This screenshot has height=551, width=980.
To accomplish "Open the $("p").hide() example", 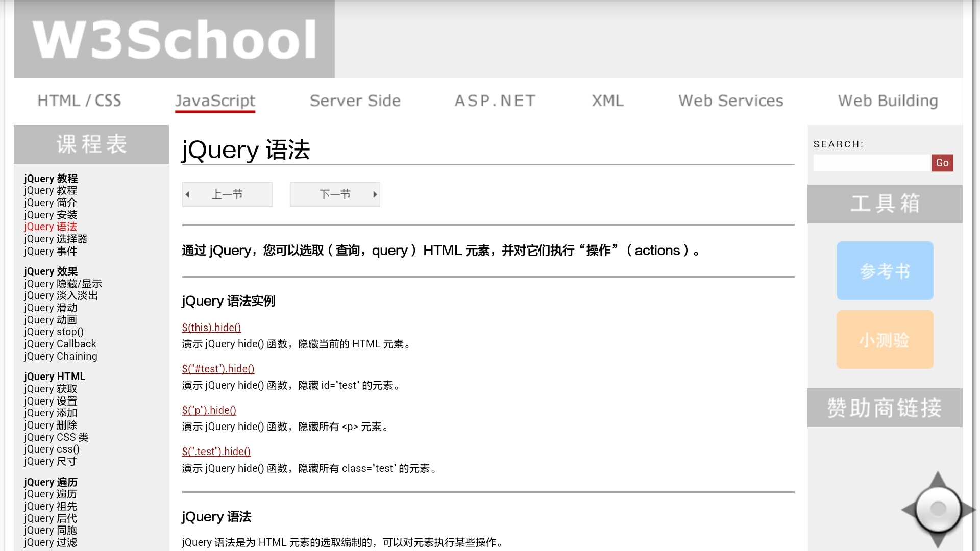I will coord(209,410).
